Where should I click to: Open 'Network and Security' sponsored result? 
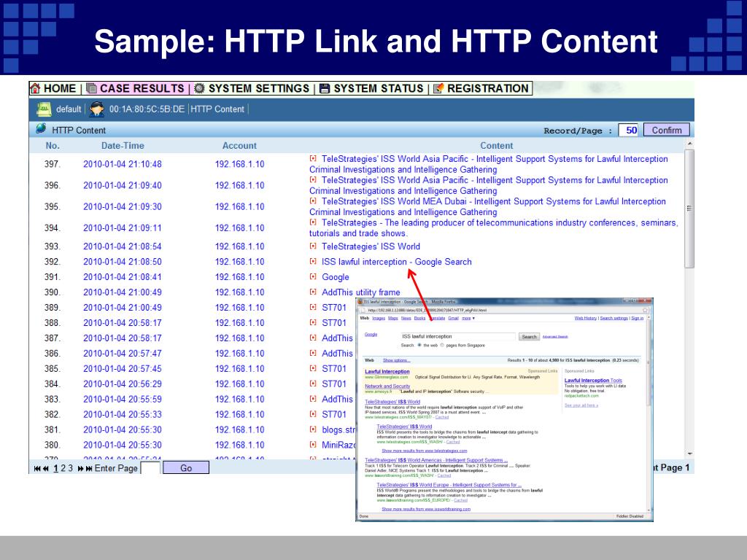click(x=387, y=386)
